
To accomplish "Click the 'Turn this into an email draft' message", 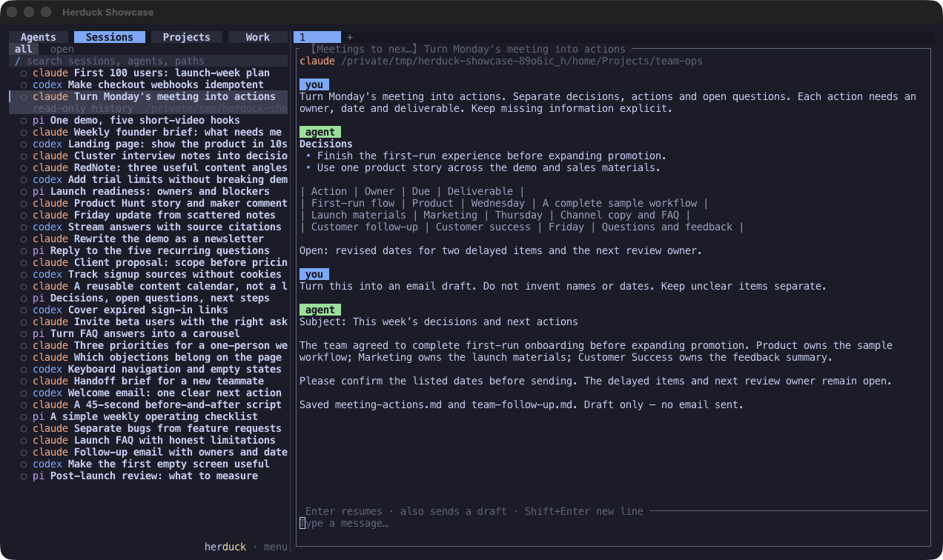I will point(563,286).
